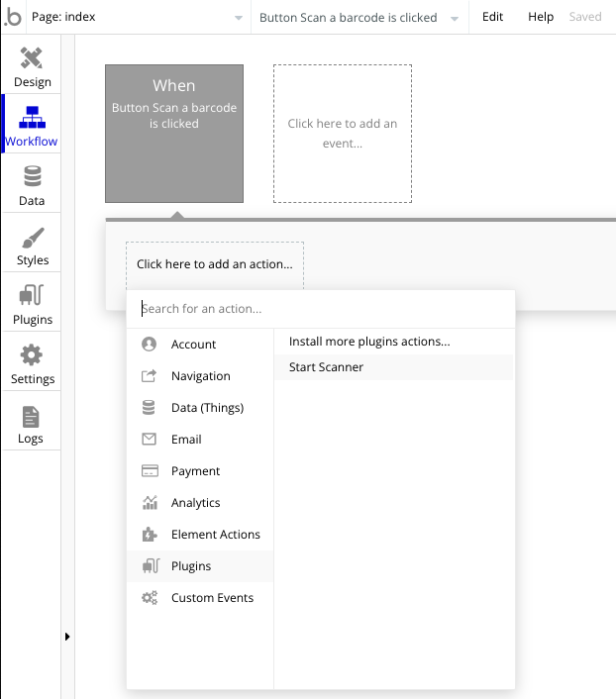Open the Logs document icon
The image size is (616, 699).
(x=31, y=417)
